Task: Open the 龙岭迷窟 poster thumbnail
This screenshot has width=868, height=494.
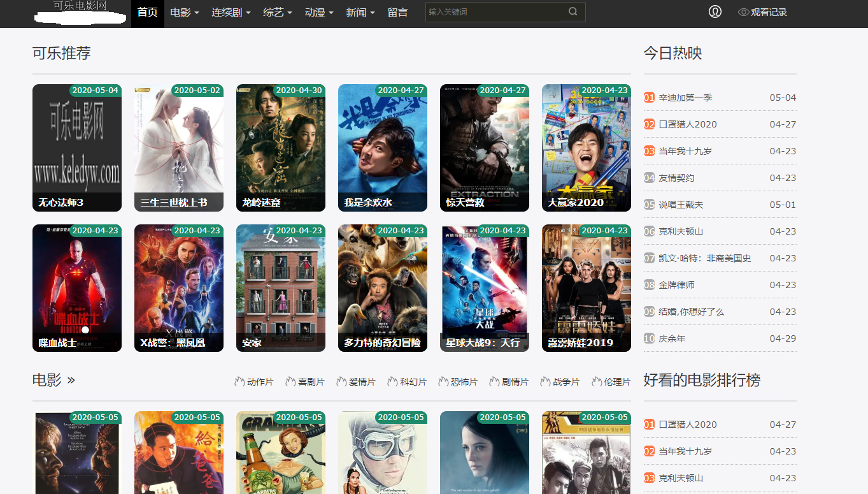Action: (x=281, y=148)
